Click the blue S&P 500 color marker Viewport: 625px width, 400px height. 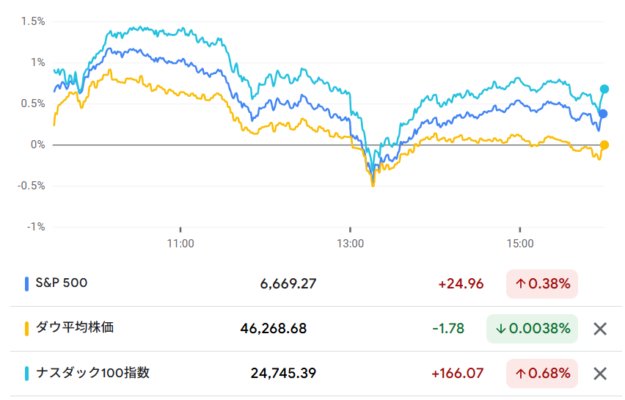(x=25, y=284)
